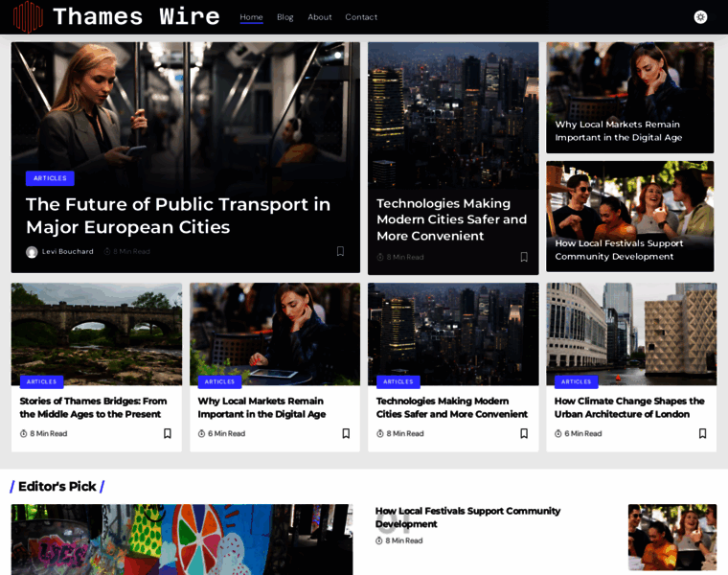Image resolution: width=728 pixels, height=575 pixels.
Task: Bookmark The Future of Public Transport article
Action: [340, 251]
